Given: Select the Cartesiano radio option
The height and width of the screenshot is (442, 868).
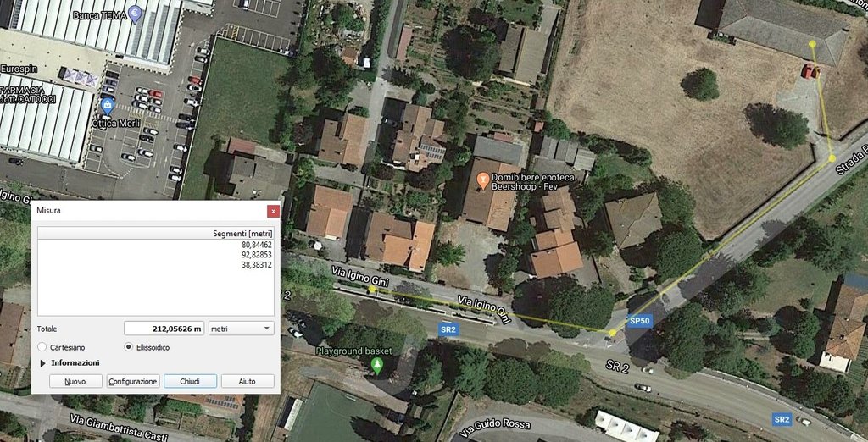Looking at the screenshot, I should [42, 347].
